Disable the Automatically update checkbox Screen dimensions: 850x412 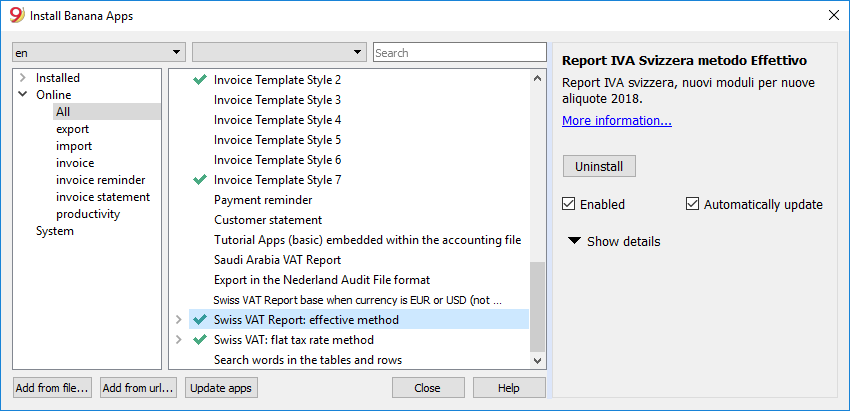pos(692,204)
